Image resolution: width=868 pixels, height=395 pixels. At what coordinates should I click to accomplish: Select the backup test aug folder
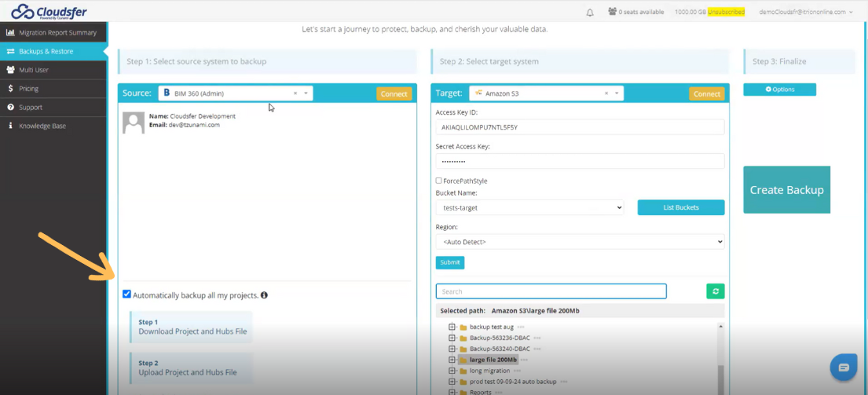pyautogui.click(x=492, y=327)
